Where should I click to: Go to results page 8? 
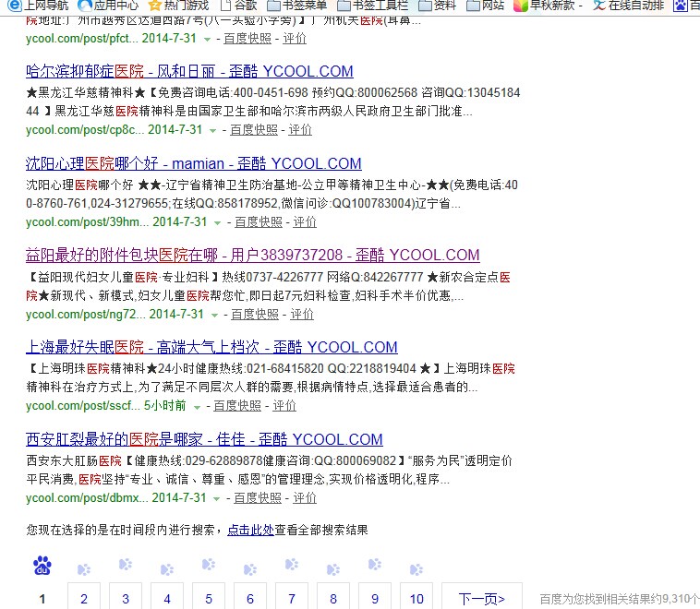pyautogui.click(x=333, y=598)
